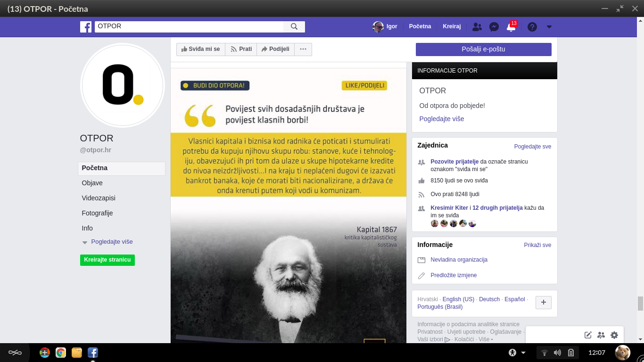Click 'Početna' in the top navigation
This screenshot has height=362, width=644.
420,26
